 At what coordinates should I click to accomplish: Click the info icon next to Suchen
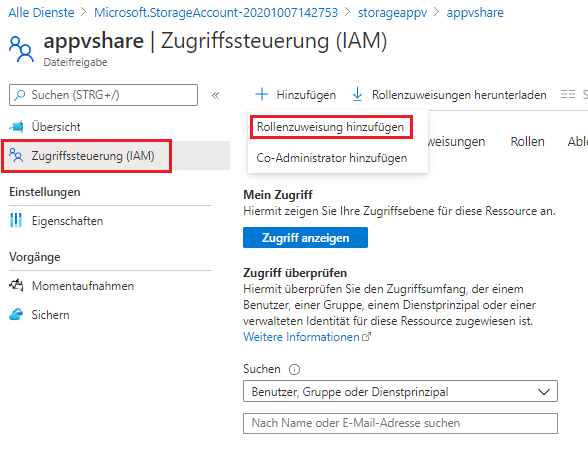point(294,369)
